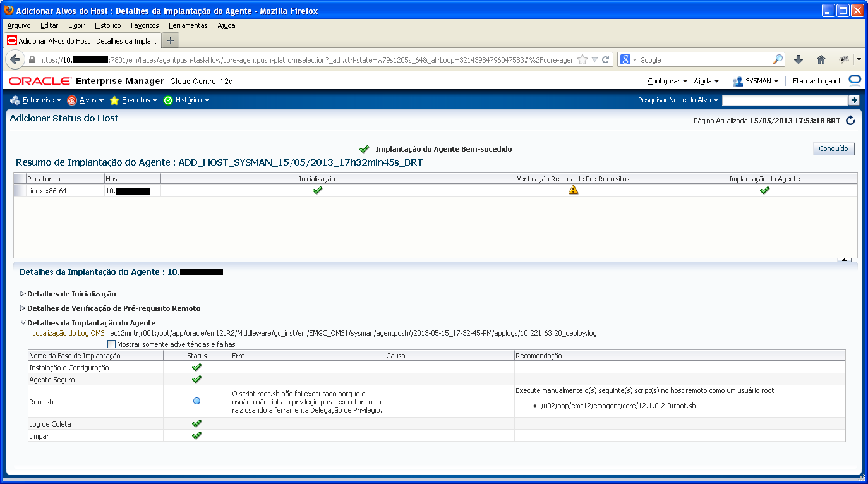
Task: Click status check for Agente Seguro
Action: (x=196, y=379)
